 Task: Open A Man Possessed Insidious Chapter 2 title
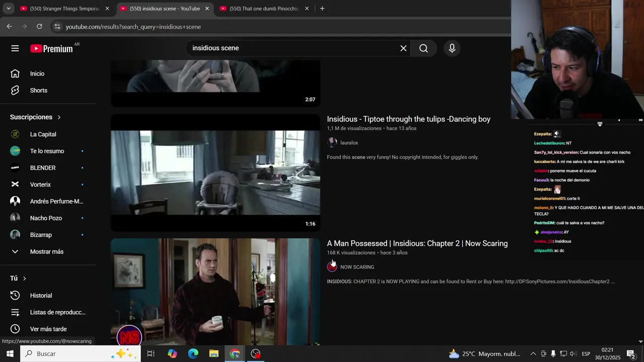[417, 243]
